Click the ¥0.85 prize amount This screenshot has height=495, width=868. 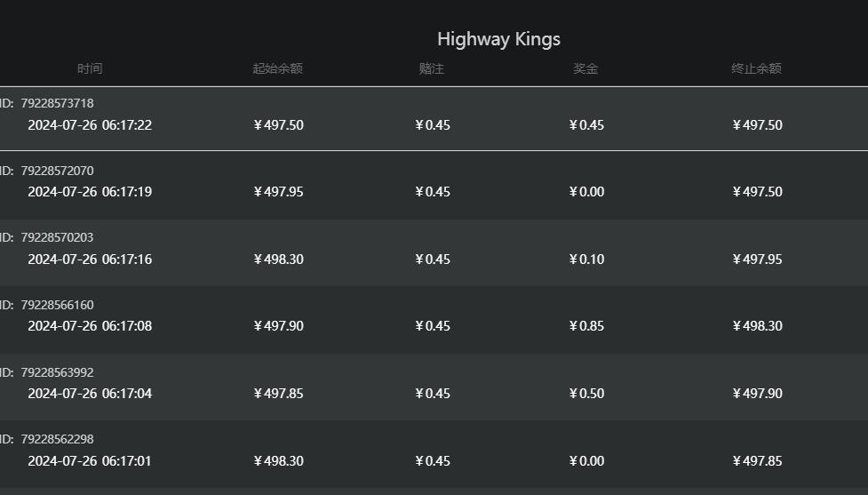586,326
